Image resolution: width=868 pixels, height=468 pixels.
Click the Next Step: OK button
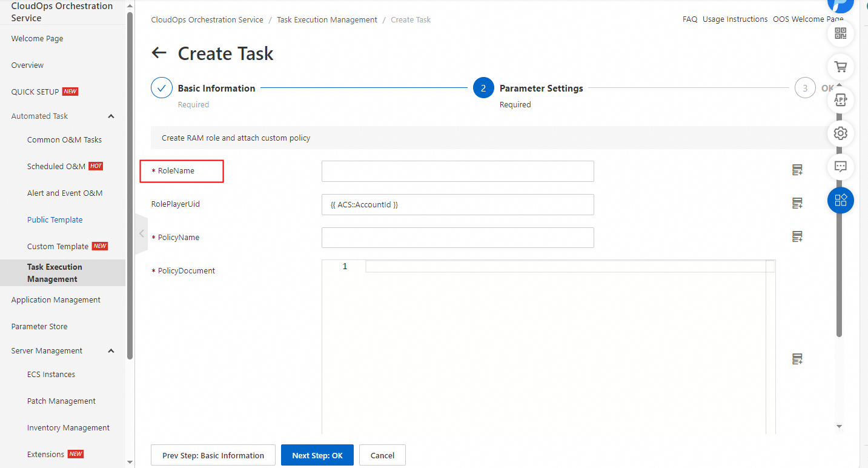317,455
